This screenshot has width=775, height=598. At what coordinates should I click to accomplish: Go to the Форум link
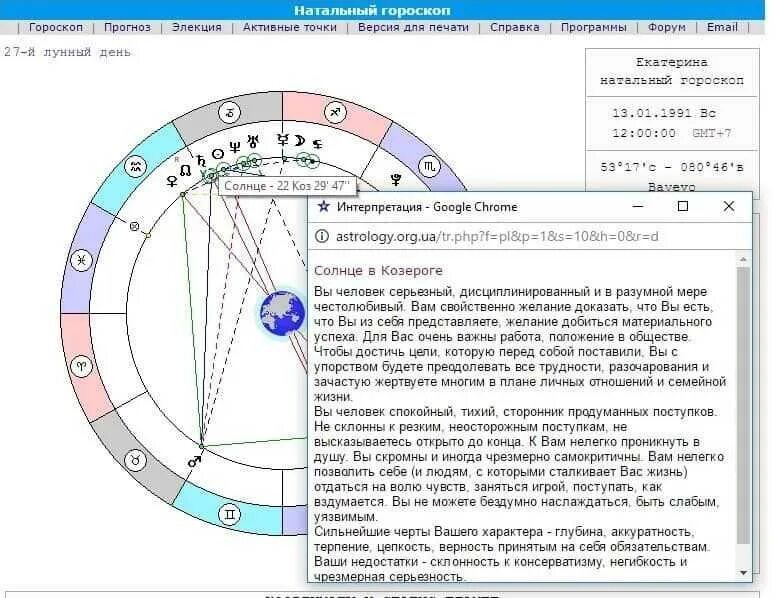tap(667, 27)
